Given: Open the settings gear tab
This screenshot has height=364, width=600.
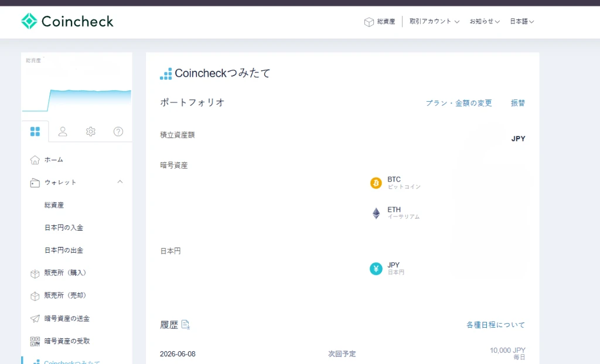Looking at the screenshot, I should coord(91,132).
